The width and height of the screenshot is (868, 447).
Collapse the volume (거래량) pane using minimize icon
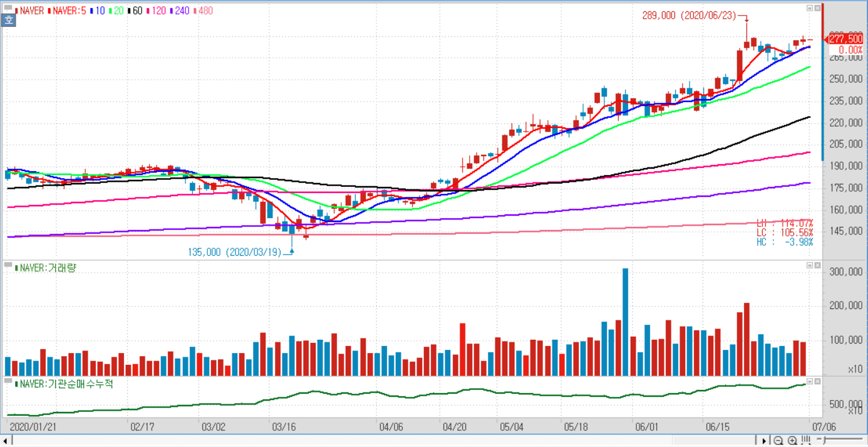click(x=810, y=265)
